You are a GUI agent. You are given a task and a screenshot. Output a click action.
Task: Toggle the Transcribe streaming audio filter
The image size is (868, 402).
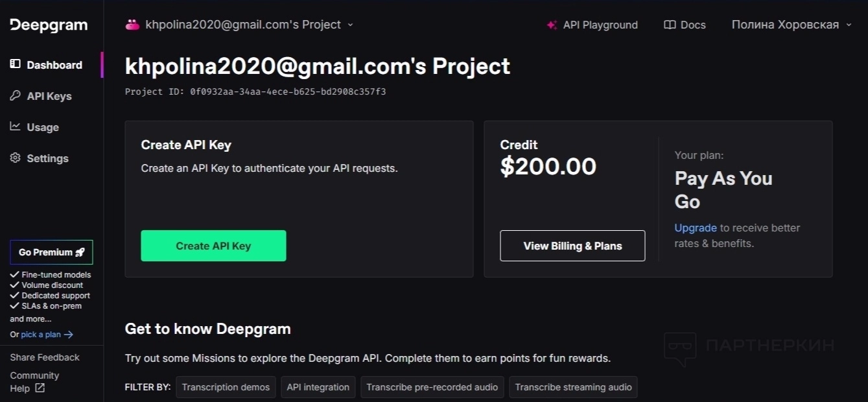pos(573,387)
